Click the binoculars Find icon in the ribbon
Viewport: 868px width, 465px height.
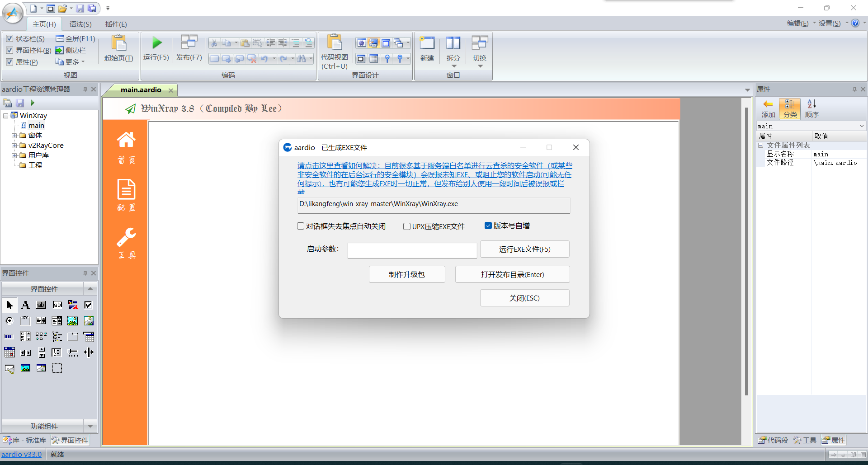(302, 59)
